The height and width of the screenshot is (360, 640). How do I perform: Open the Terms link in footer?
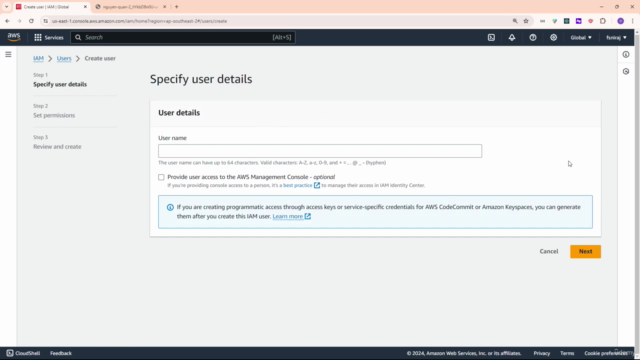pos(567,353)
